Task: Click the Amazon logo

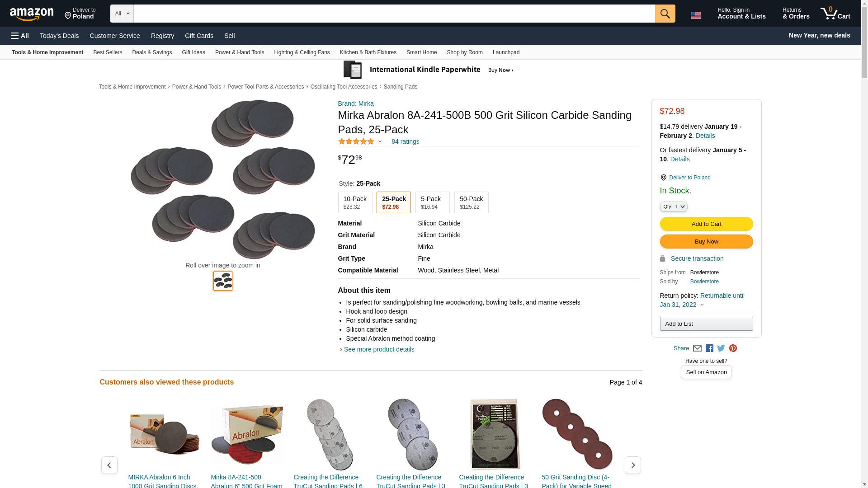Action: [32, 14]
